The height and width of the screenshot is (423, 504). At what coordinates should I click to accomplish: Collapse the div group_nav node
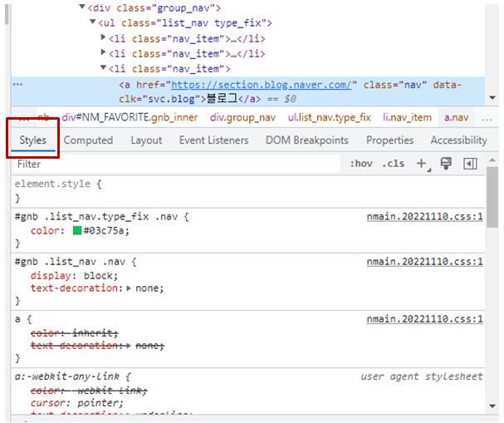coord(82,7)
